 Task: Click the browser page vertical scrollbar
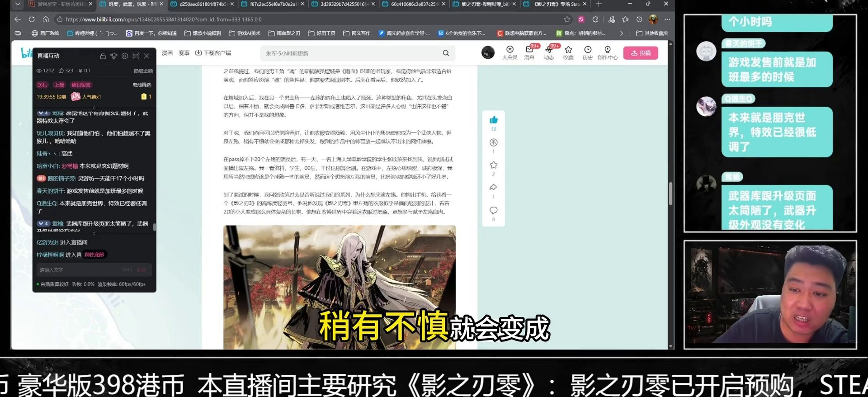[x=670, y=194]
